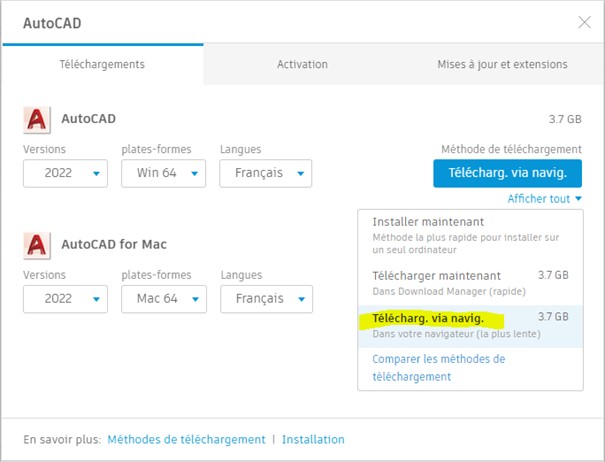Close the AutoCAD download dialog
605x462 pixels.
(585, 22)
